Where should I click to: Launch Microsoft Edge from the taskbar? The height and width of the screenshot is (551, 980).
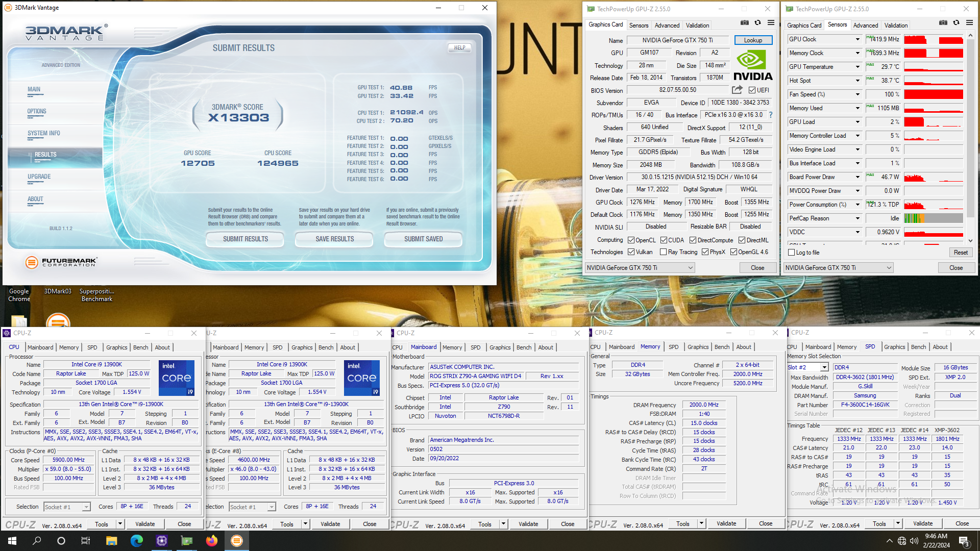click(136, 541)
